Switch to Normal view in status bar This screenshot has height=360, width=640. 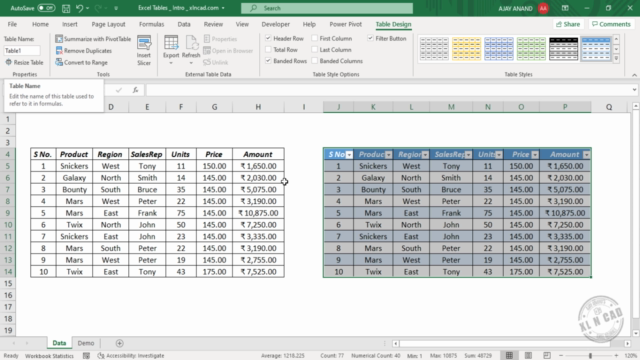[509, 356]
